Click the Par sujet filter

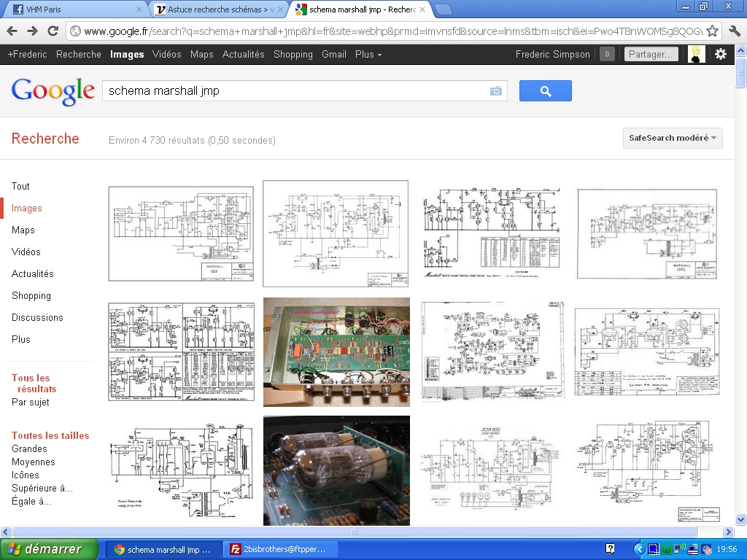[31, 402]
